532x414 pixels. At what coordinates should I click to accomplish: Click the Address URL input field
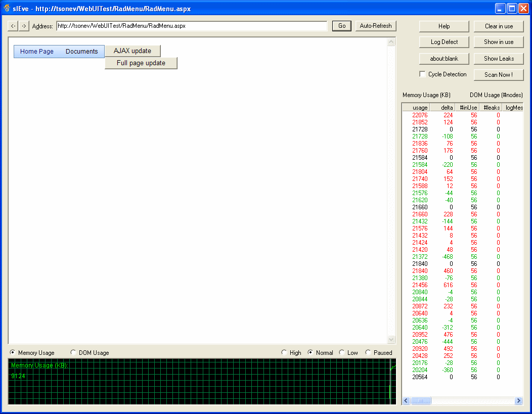tap(192, 26)
